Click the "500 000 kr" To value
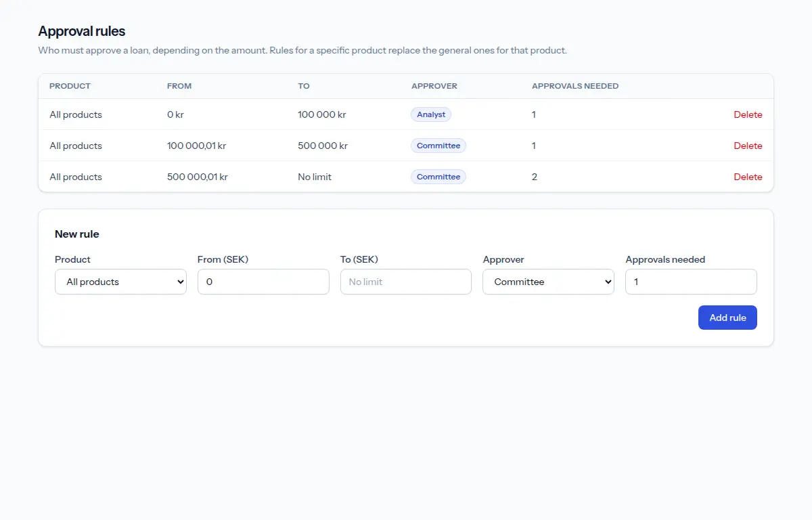812x520 pixels. pyautogui.click(x=323, y=146)
